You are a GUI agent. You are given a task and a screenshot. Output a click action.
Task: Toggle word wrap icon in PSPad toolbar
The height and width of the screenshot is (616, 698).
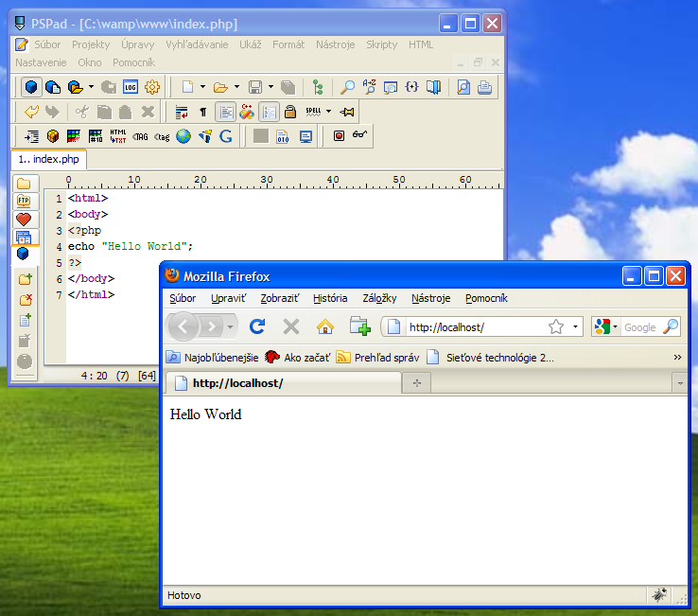(182, 112)
